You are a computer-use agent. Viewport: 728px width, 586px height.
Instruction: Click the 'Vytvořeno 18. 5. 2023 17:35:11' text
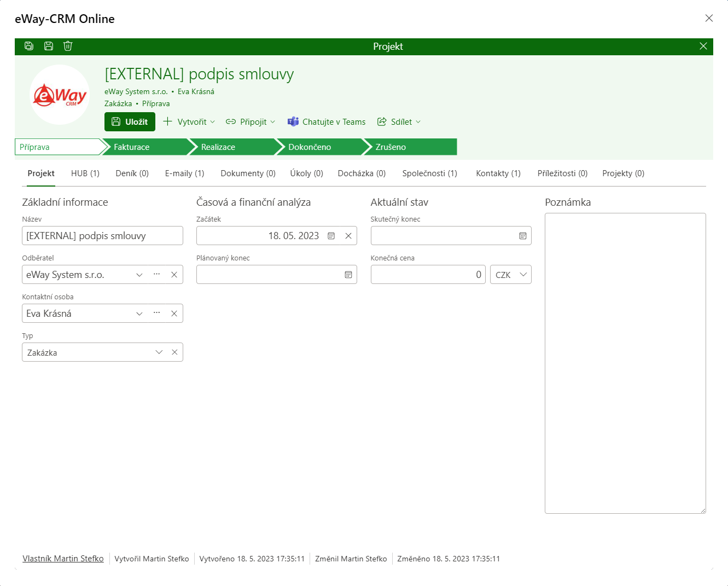pos(252,559)
